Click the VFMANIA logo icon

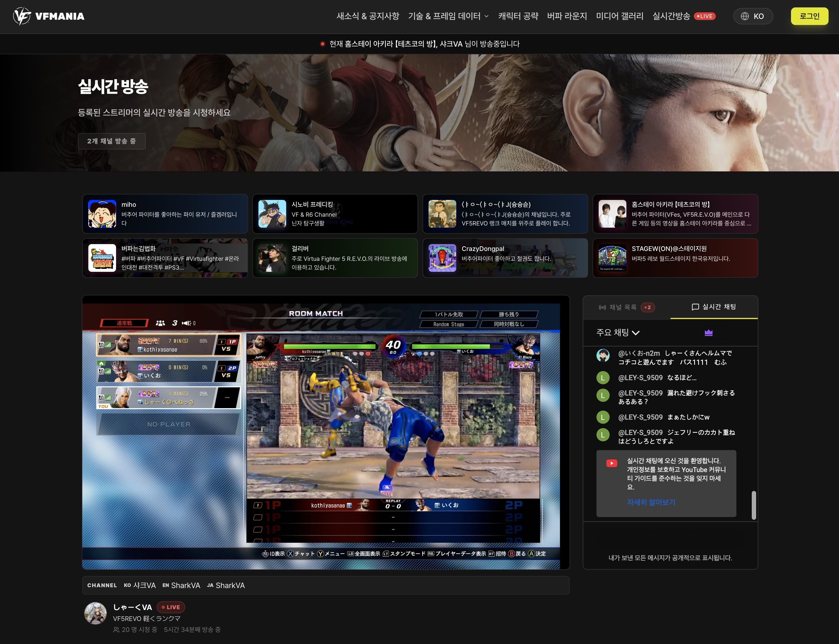click(x=22, y=16)
